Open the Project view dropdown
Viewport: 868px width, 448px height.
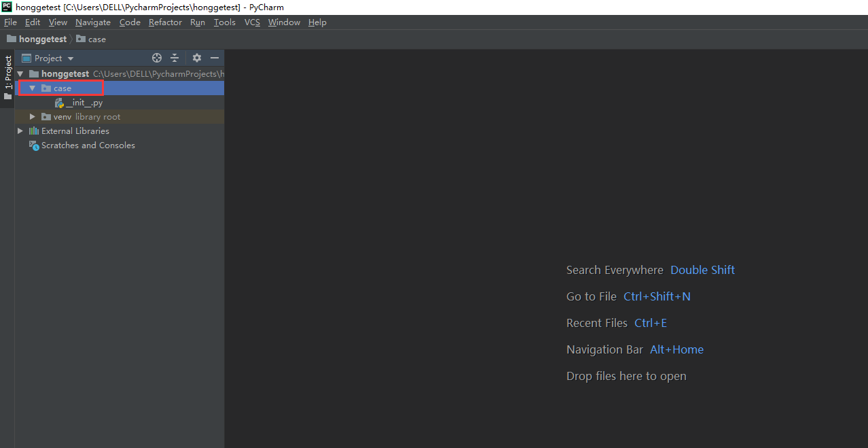48,58
